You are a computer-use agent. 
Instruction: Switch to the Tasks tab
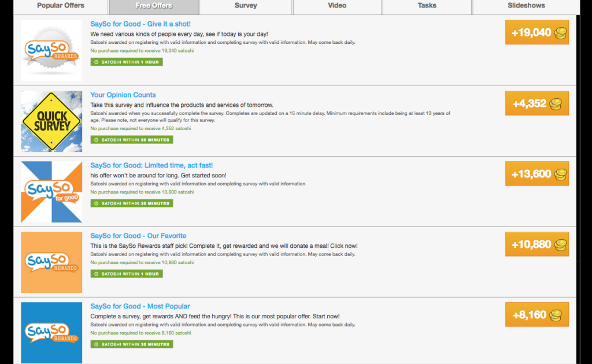pyautogui.click(x=427, y=6)
